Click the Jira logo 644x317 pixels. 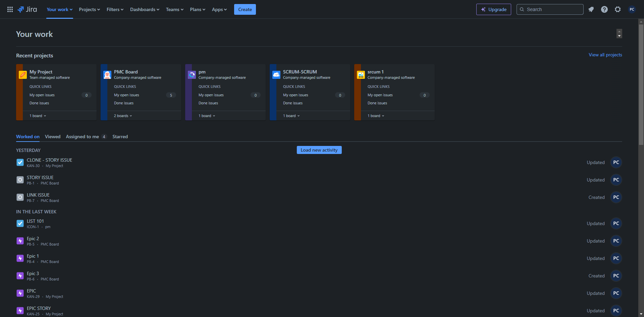coord(28,9)
